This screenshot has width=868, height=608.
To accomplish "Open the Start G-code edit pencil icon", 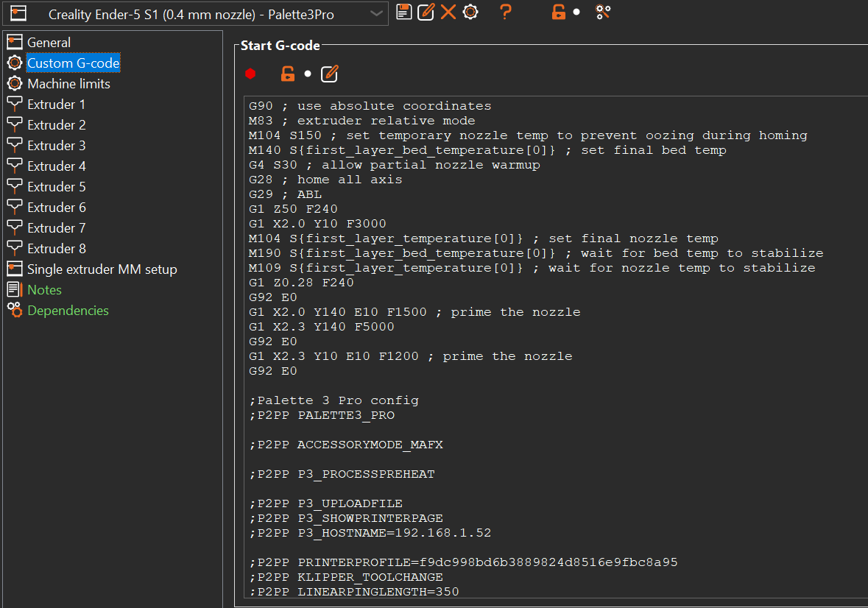I will (330, 74).
